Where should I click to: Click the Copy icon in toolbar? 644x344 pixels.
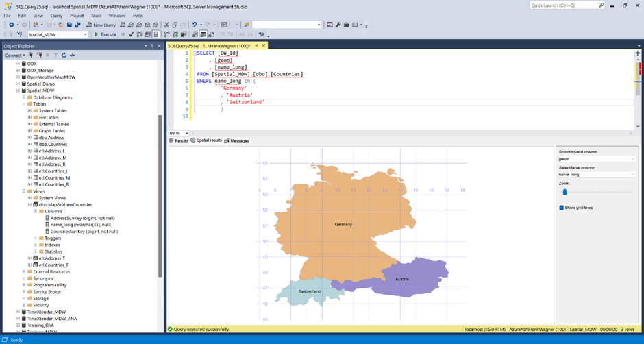(175, 25)
